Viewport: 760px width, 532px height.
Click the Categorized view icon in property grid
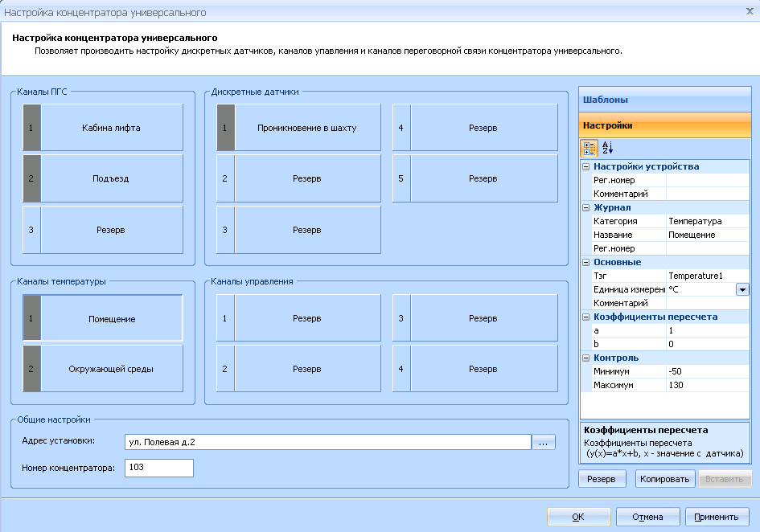pyautogui.click(x=589, y=149)
